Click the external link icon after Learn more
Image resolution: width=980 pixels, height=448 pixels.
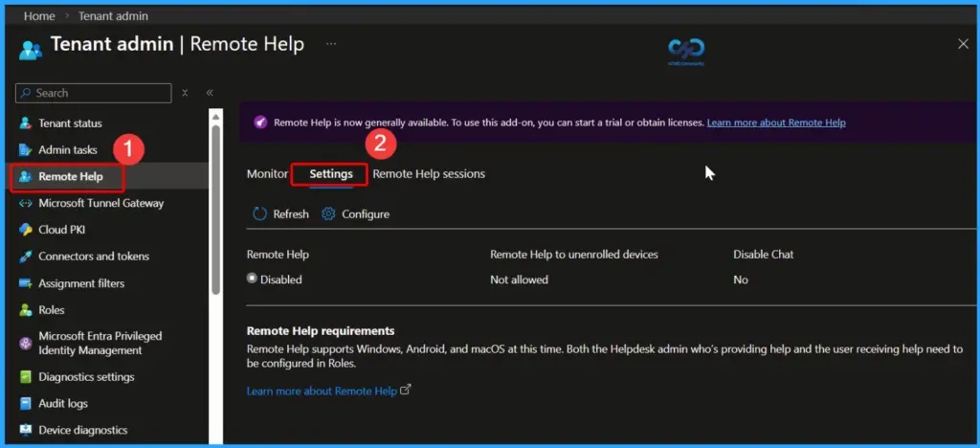point(406,391)
